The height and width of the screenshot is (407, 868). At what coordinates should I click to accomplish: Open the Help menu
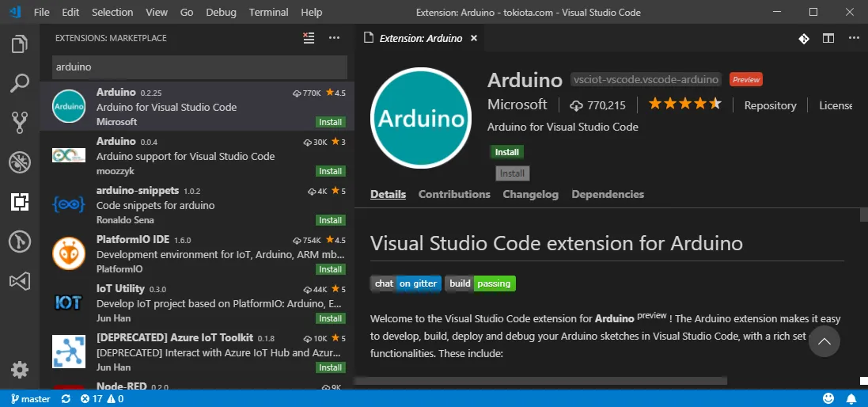(x=312, y=12)
